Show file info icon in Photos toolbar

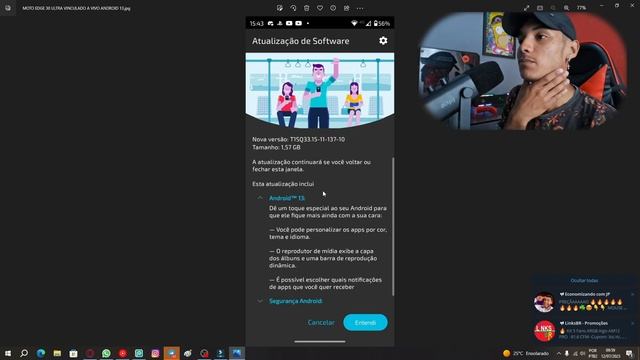point(333,8)
